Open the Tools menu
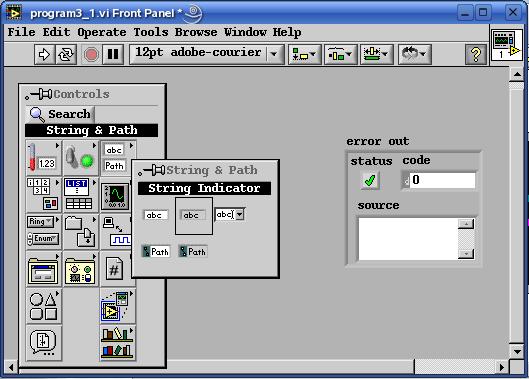This screenshot has height=379, width=529. pyautogui.click(x=150, y=32)
